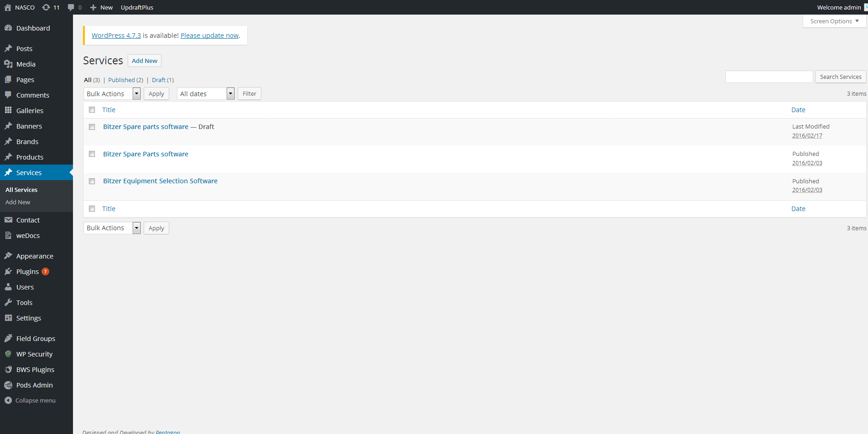Viewport: 868px width, 434px height.
Task: Expand the All dates dropdown
Action: pyautogui.click(x=205, y=93)
